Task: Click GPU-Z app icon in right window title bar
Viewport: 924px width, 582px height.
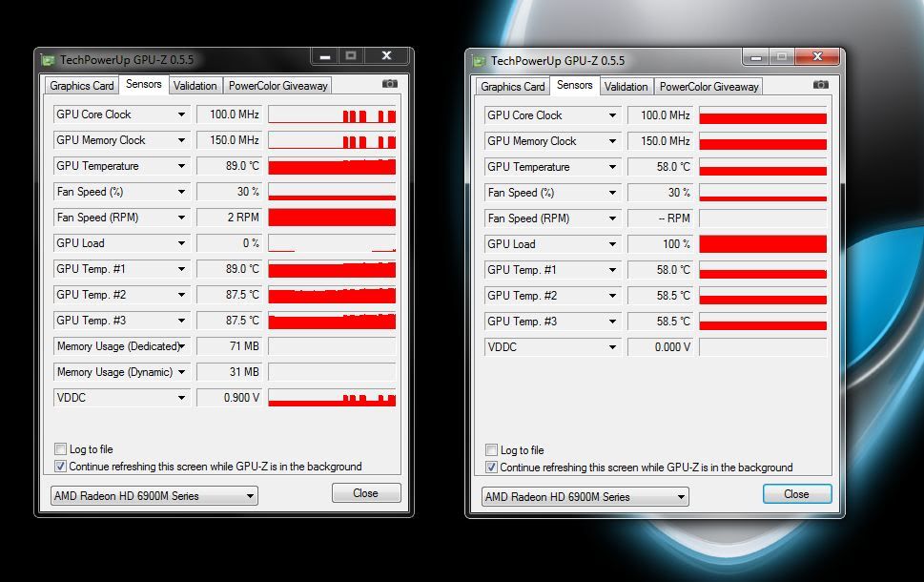Action: click(480, 61)
